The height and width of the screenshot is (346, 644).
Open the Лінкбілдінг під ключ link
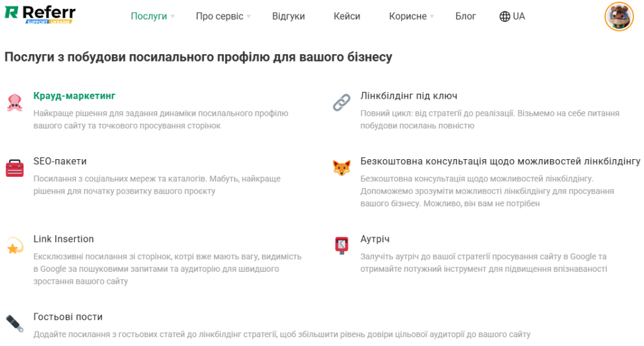408,96
